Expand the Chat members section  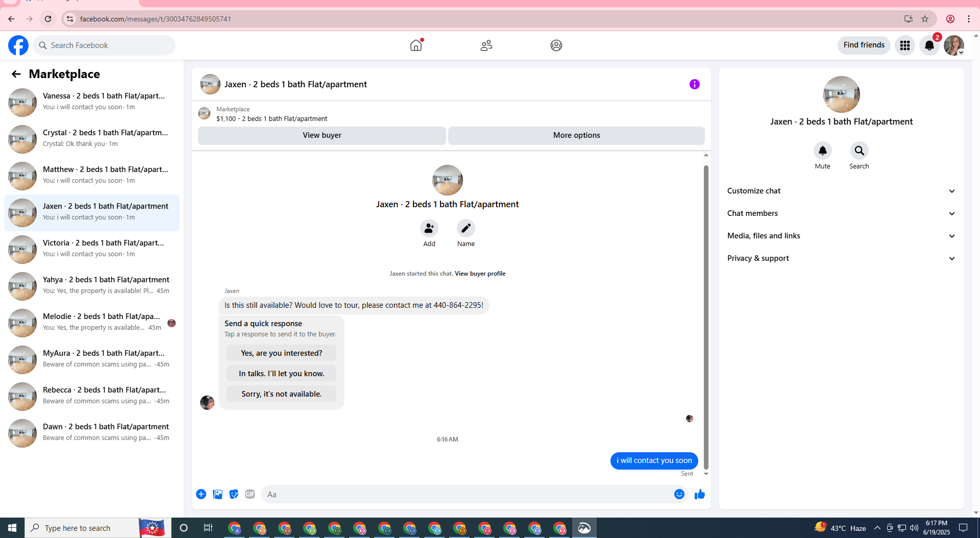tap(841, 213)
